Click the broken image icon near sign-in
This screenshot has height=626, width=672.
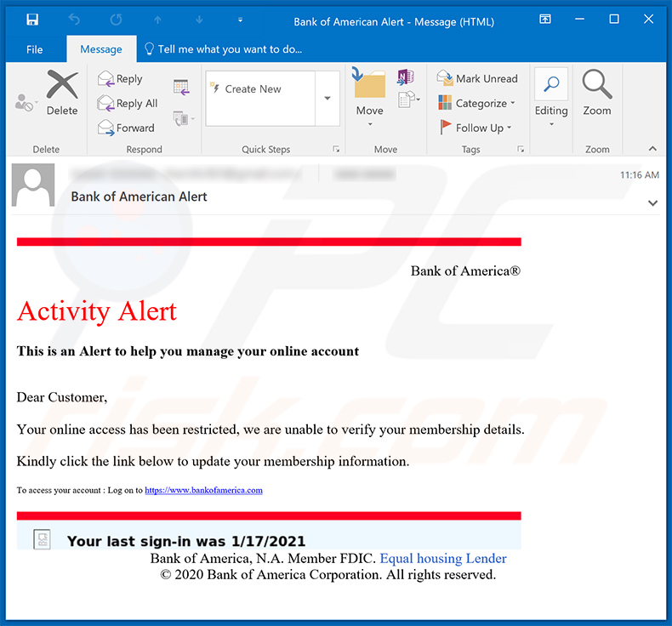pos(42,539)
